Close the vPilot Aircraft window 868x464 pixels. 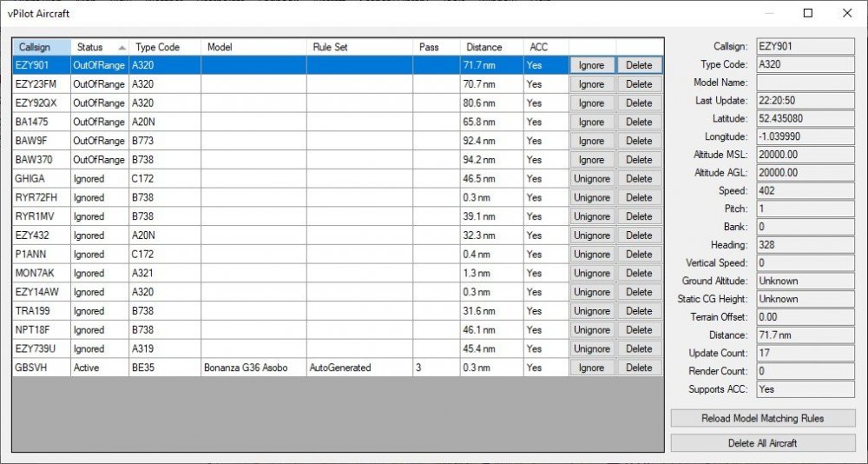tap(847, 13)
